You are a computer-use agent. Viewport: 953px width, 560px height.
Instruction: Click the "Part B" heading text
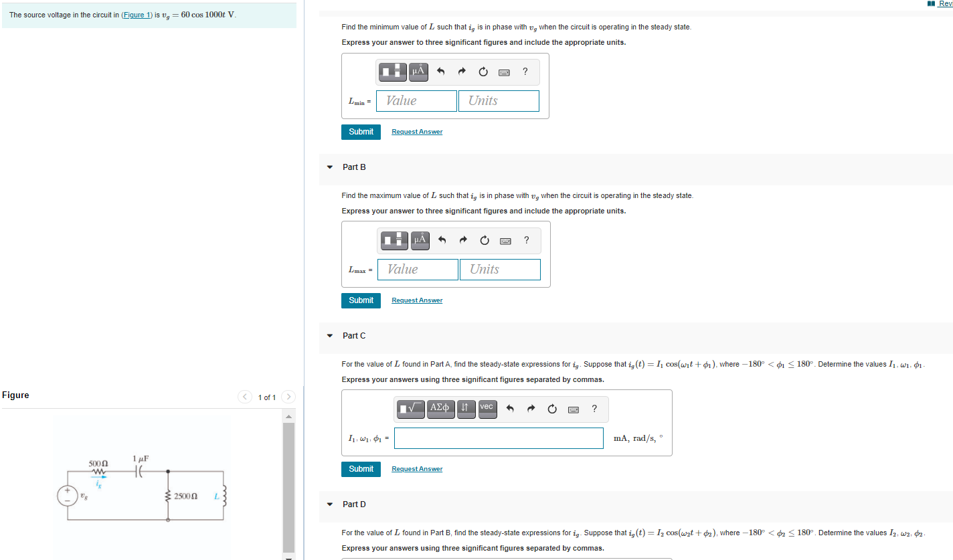[354, 167]
